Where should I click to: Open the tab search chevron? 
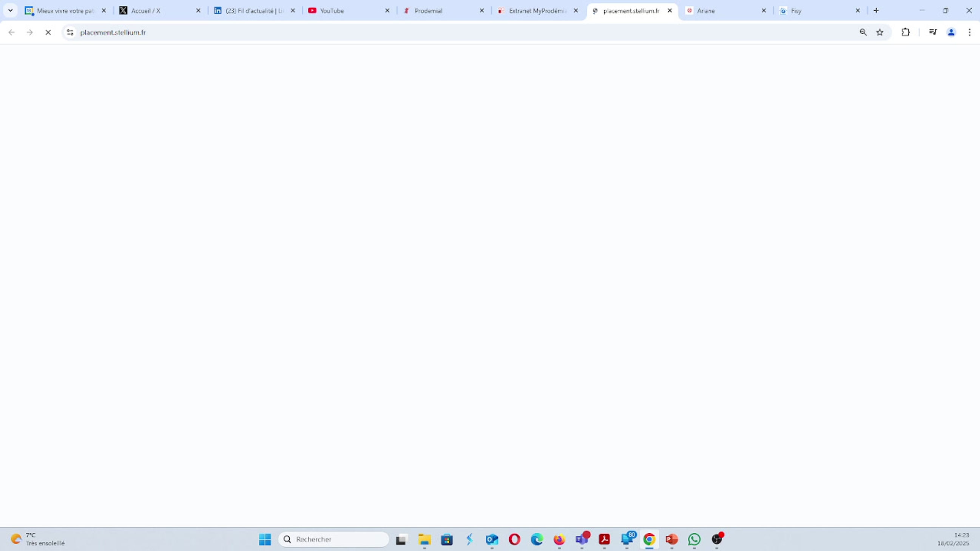click(x=10, y=10)
